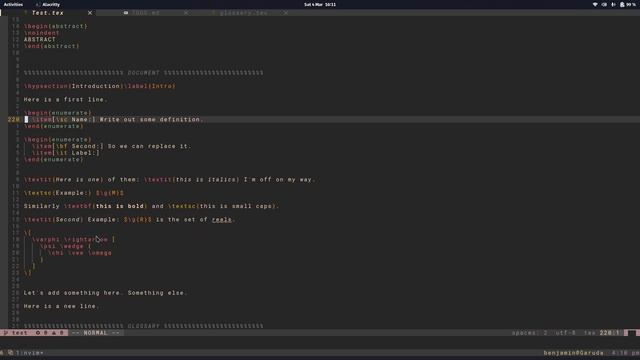This screenshot has width=640, height=360.
Task: Click the line "Let's add something here."
Action: point(105,293)
